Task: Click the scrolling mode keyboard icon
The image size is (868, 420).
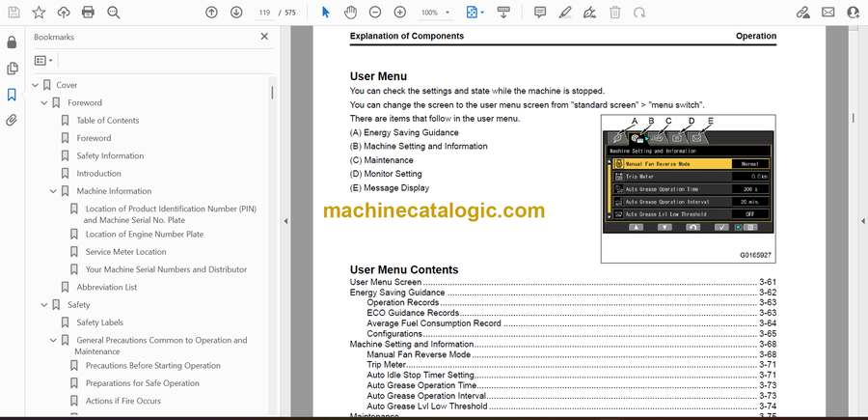Action: pyautogui.click(x=503, y=13)
